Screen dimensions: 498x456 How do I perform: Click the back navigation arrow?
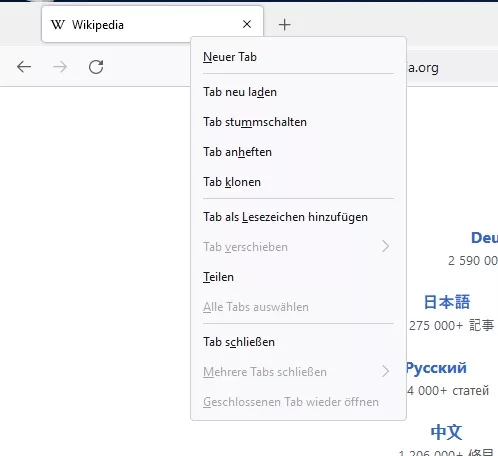tap(24, 67)
